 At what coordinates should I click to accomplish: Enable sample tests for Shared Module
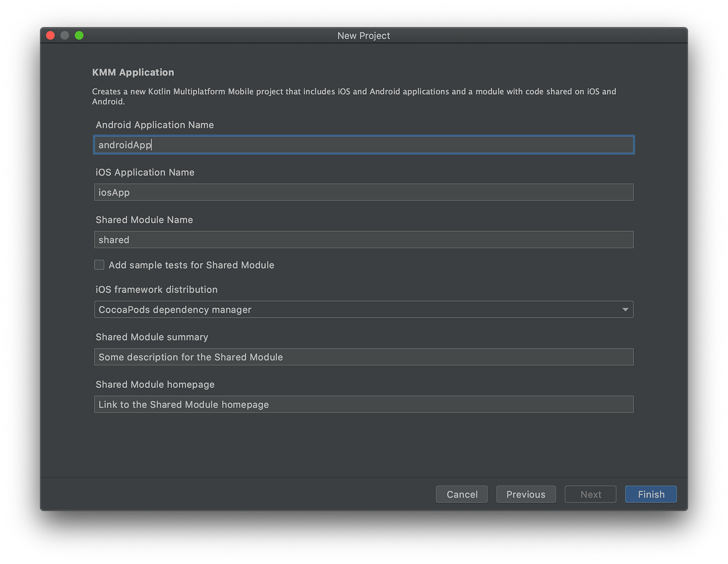pyautogui.click(x=99, y=265)
